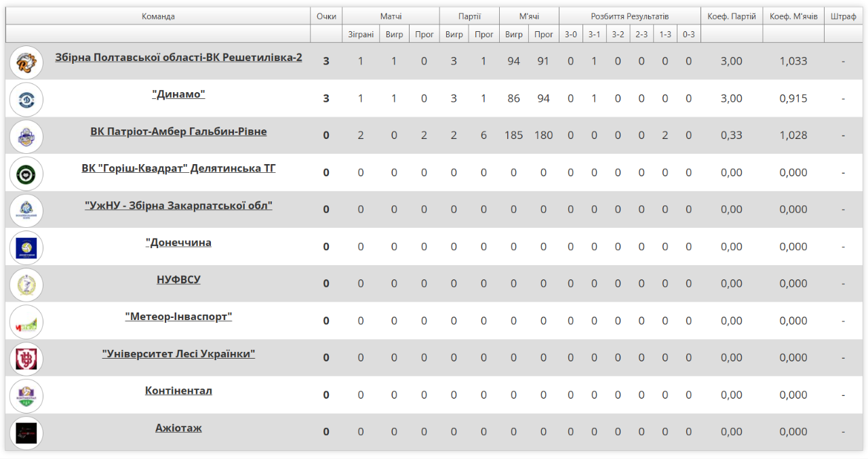Click the Патріот-Амбер Гальбин-Рівне logo icon

click(x=26, y=136)
